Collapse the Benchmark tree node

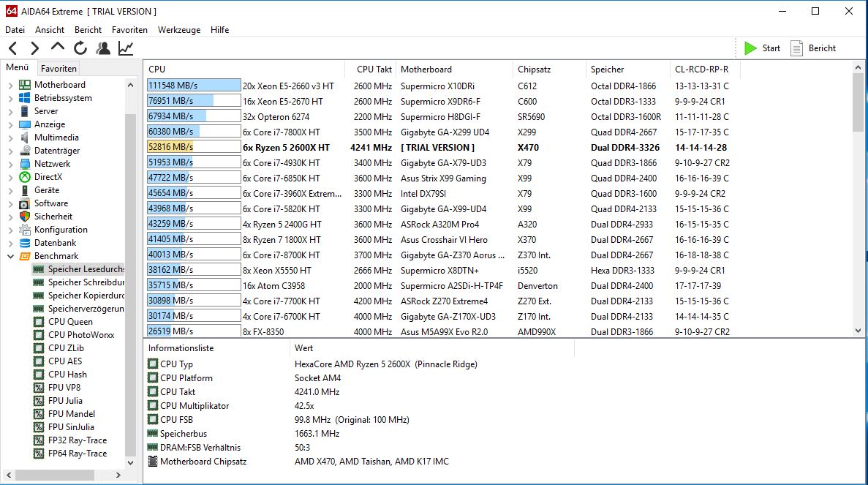[10, 256]
